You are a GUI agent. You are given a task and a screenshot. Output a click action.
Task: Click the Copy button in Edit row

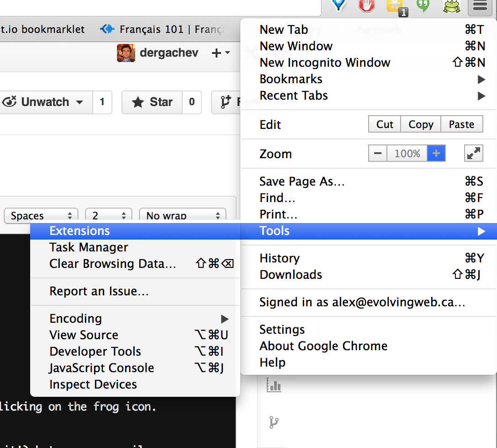421,124
